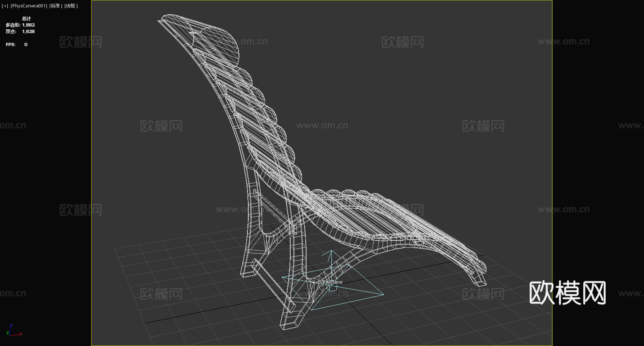Screen dimensions: 644x346
Task: Click the 顶点 1,828 vertex count
Action: click(20, 31)
